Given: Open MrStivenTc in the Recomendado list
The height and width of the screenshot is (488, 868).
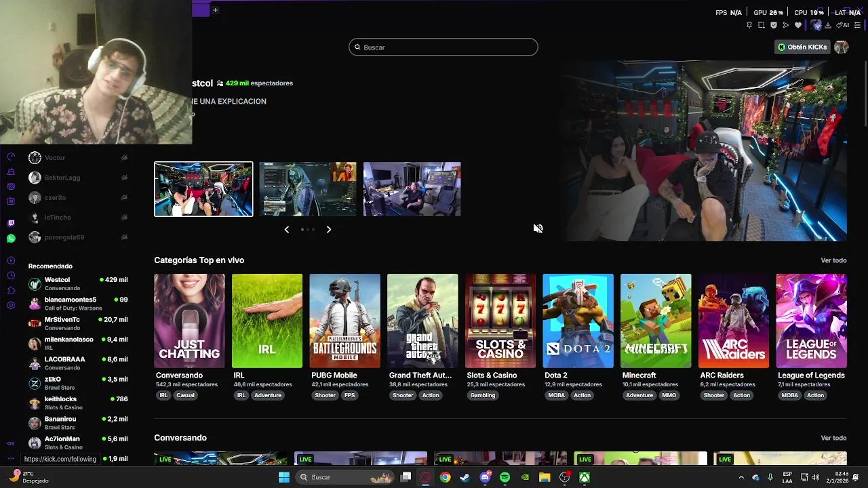Looking at the screenshot, I should [78, 323].
